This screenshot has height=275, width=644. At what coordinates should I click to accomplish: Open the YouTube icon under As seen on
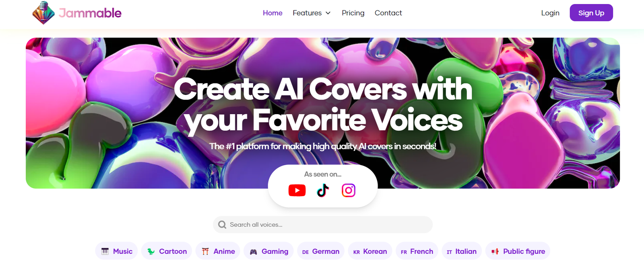pos(297,190)
